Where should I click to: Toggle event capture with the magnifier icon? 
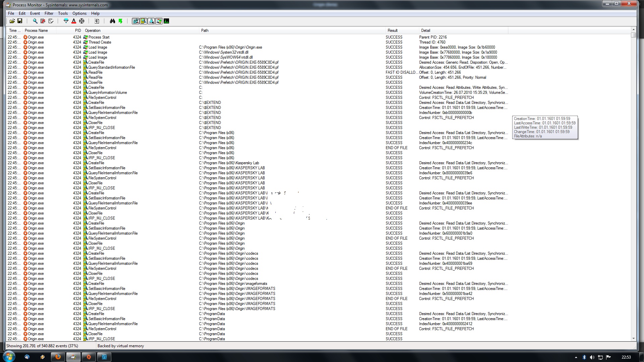[x=35, y=21]
